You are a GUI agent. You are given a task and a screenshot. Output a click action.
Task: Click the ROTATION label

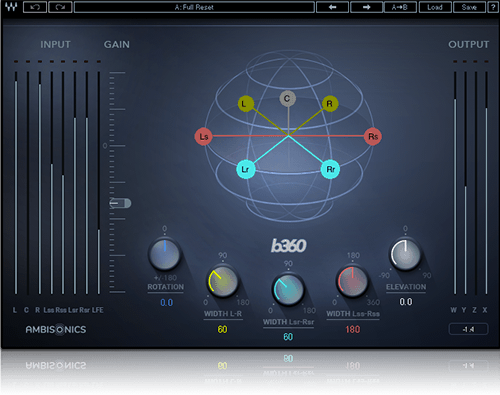pyautogui.click(x=166, y=287)
